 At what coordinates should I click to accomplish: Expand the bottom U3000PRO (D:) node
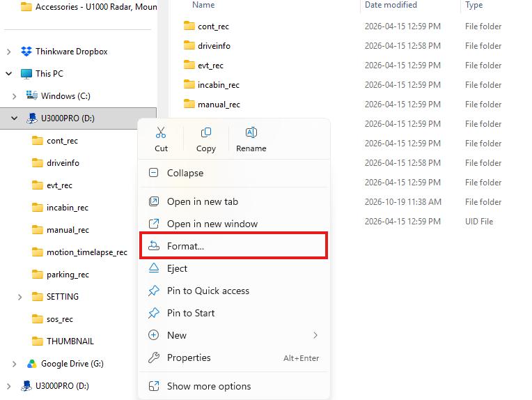[x=9, y=386]
